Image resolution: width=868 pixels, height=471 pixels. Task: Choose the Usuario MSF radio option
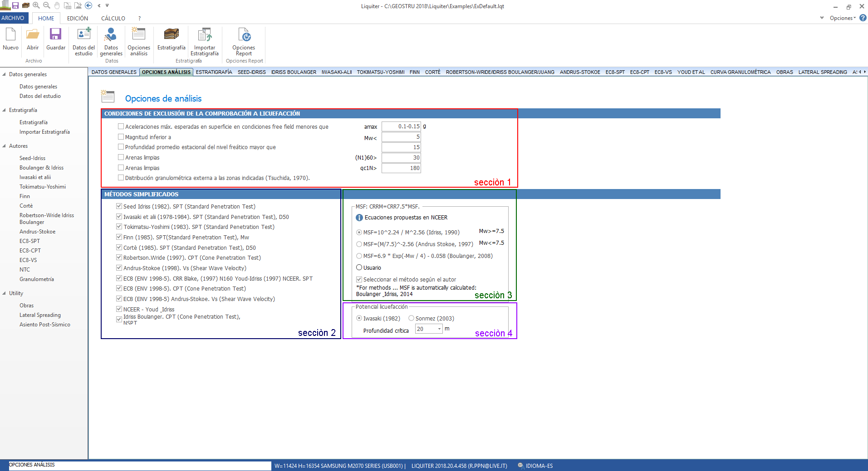(359, 267)
